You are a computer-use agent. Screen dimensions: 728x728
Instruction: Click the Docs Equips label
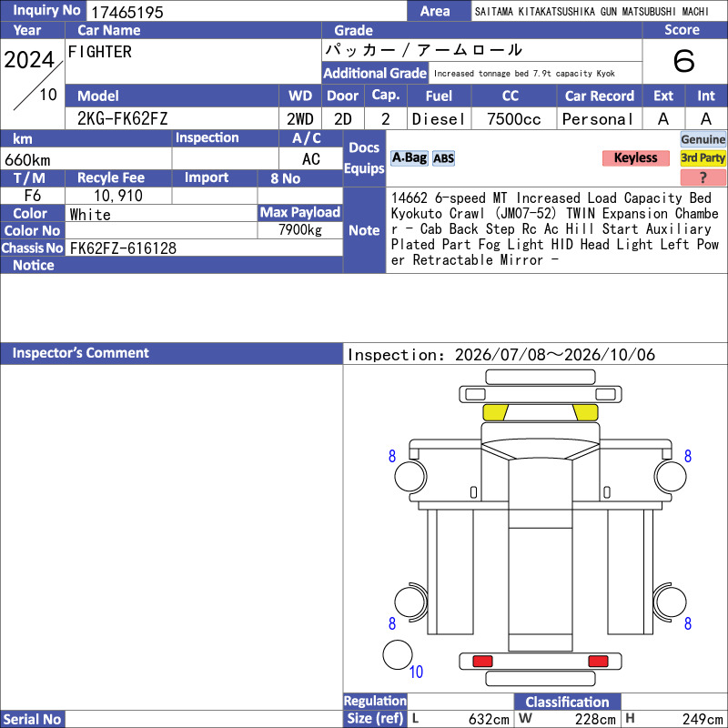(x=365, y=158)
